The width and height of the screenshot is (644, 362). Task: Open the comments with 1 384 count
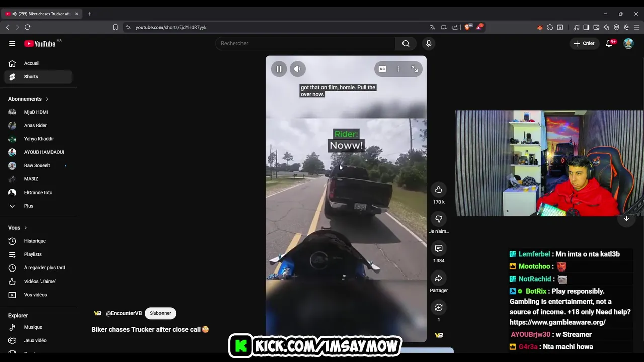439,248
